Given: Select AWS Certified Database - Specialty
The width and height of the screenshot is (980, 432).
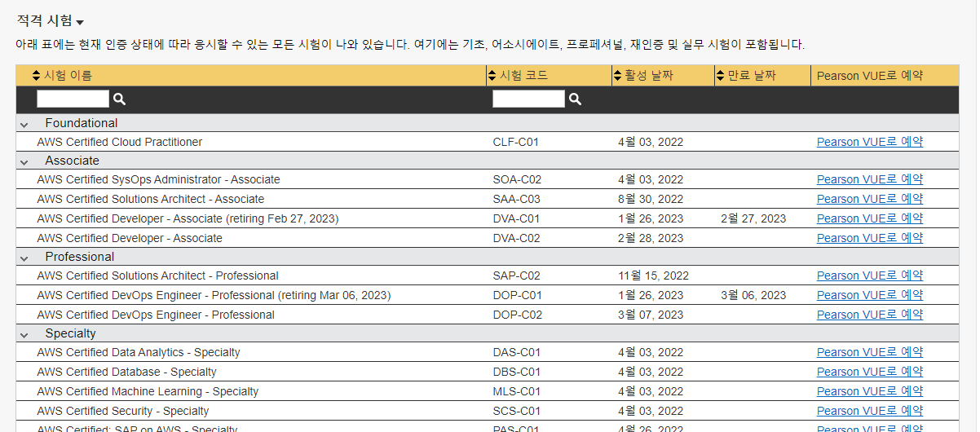Looking at the screenshot, I should click(126, 372).
